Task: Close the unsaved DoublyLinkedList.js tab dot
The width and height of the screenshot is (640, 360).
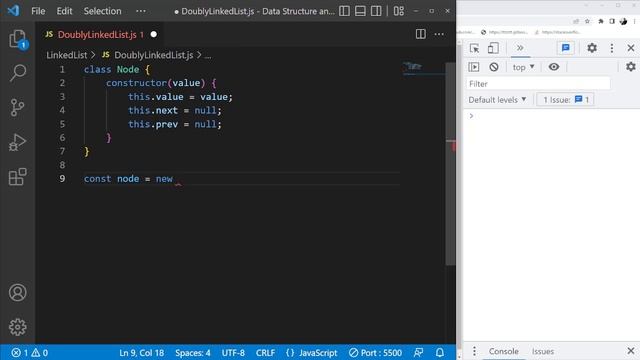Action: (153, 34)
